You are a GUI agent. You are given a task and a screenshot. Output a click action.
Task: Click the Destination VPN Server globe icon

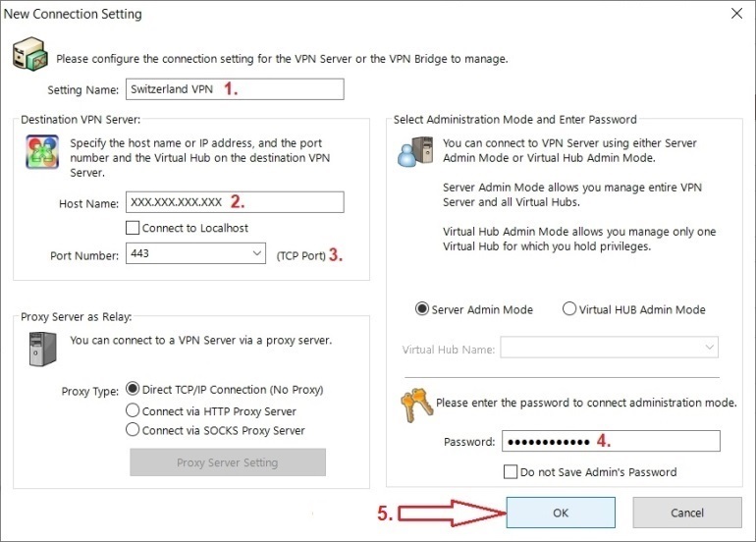click(39, 152)
